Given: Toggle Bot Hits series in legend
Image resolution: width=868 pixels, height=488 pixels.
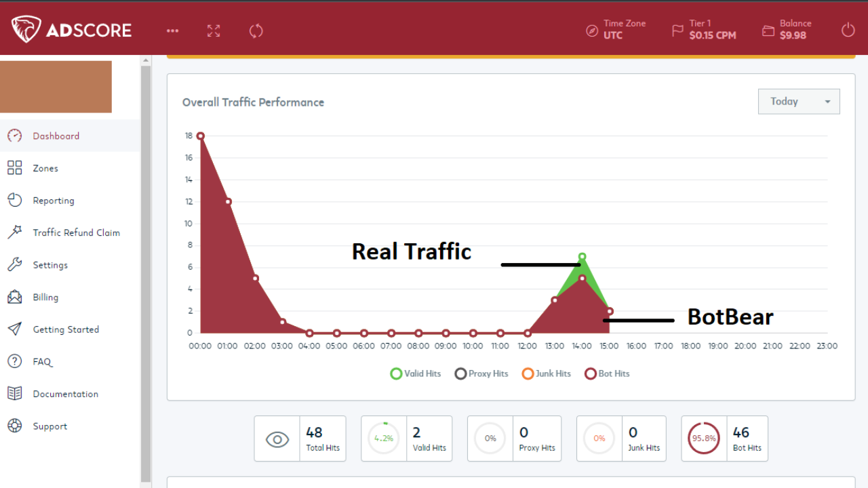Looking at the screenshot, I should click(x=606, y=373).
